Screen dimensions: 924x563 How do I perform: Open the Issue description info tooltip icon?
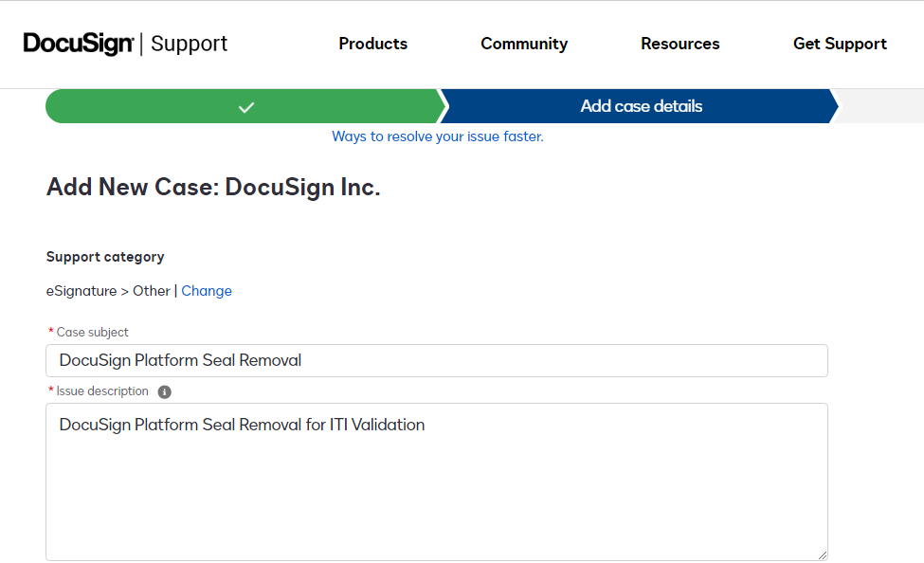pyautogui.click(x=164, y=390)
